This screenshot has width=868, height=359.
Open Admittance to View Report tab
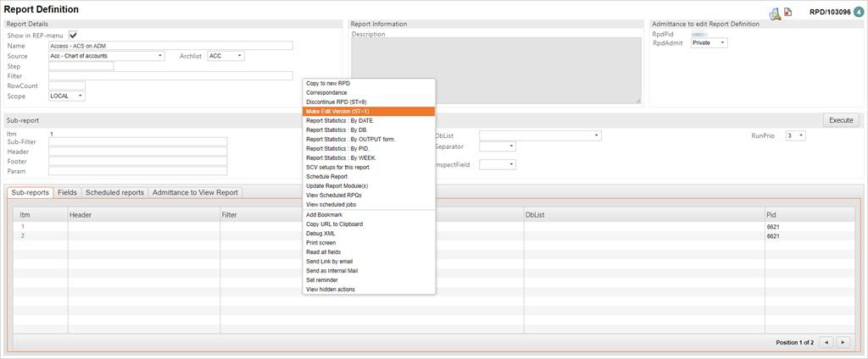[x=196, y=192]
